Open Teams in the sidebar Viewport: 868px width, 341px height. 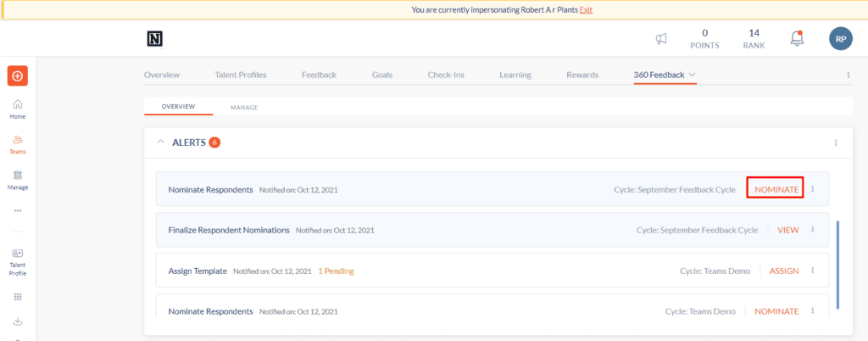pos(18,144)
